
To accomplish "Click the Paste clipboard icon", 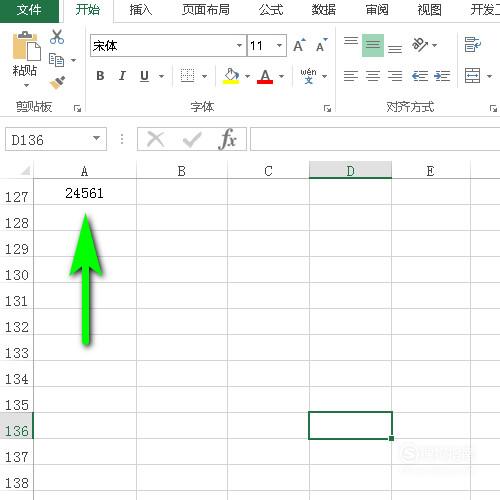I will click(26, 46).
